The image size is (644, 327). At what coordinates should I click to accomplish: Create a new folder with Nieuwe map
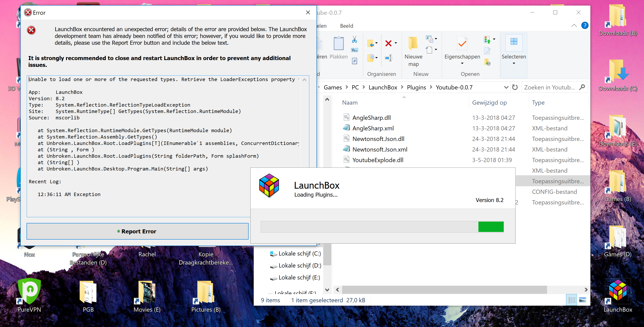tap(414, 51)
